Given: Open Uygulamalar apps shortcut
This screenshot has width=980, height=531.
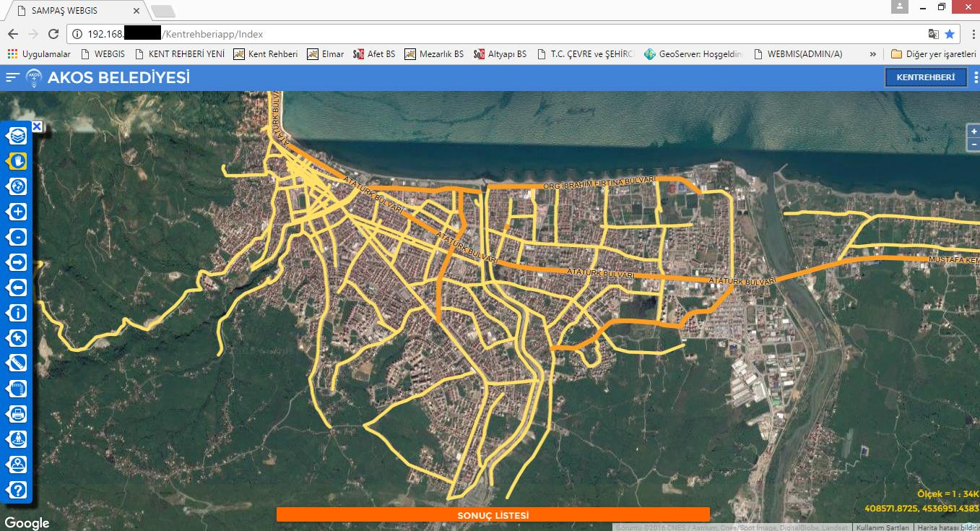Looking at the screenshot, I should 39,54.
